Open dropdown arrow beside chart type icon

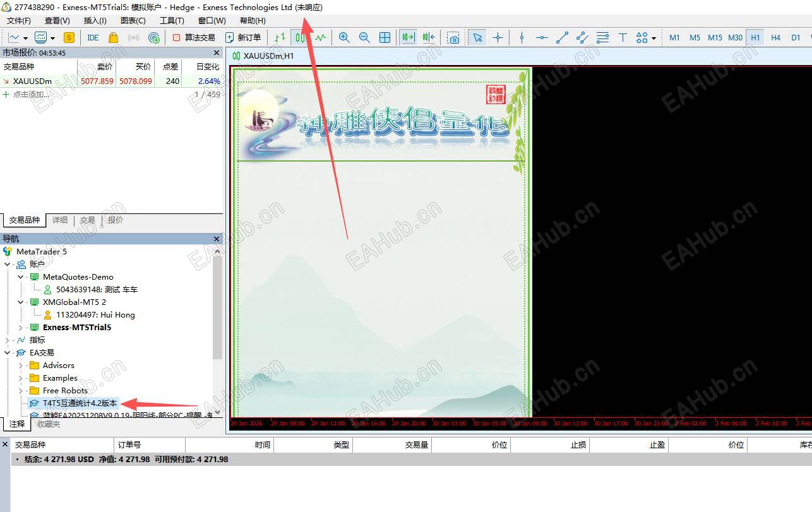pyautogui.click(x=25, y=38)
